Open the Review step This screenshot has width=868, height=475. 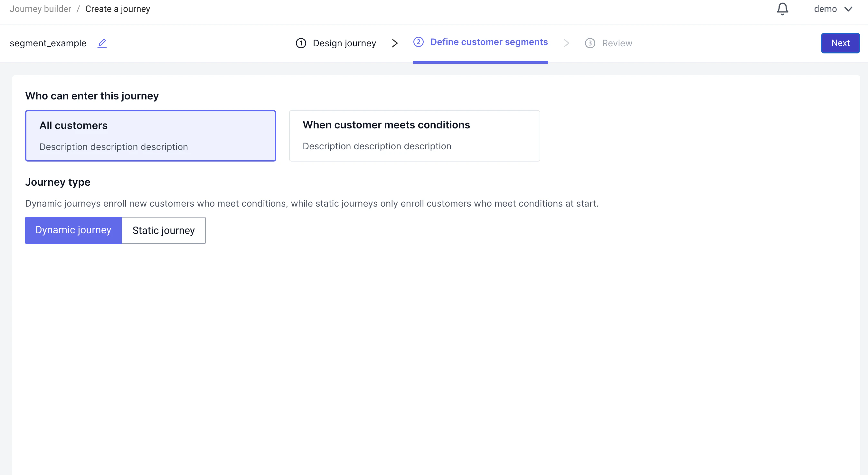point(608,43)
